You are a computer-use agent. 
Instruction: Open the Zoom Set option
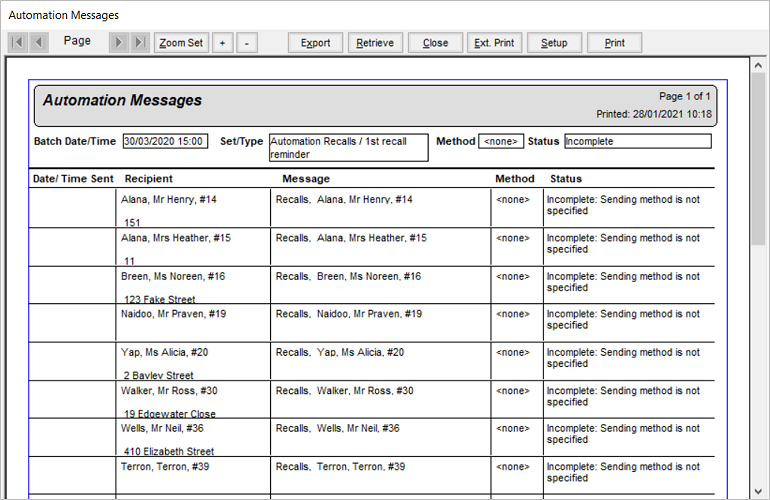[181, 43]
